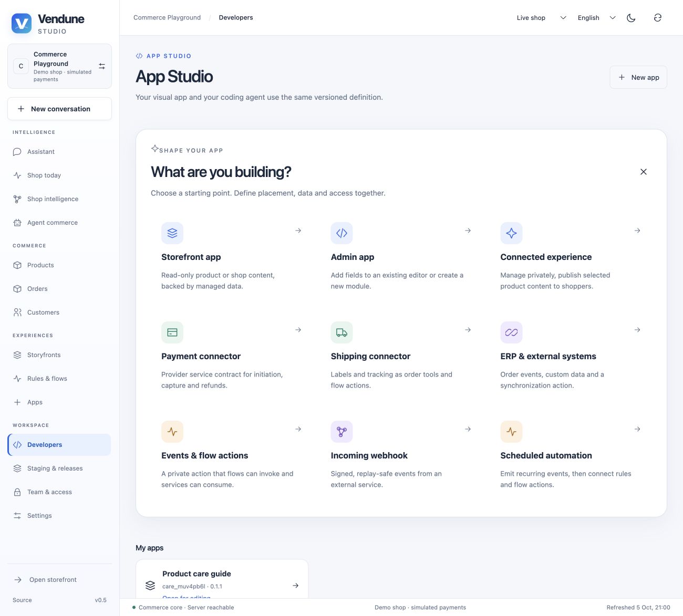Go to Shop intelligence

click(x=59, y=199)
